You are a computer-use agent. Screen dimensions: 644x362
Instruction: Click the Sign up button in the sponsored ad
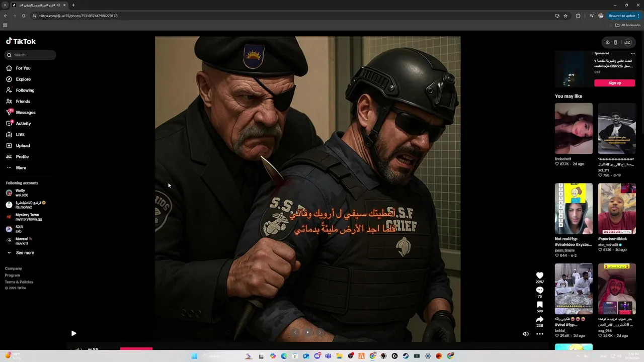coord(614,83)
